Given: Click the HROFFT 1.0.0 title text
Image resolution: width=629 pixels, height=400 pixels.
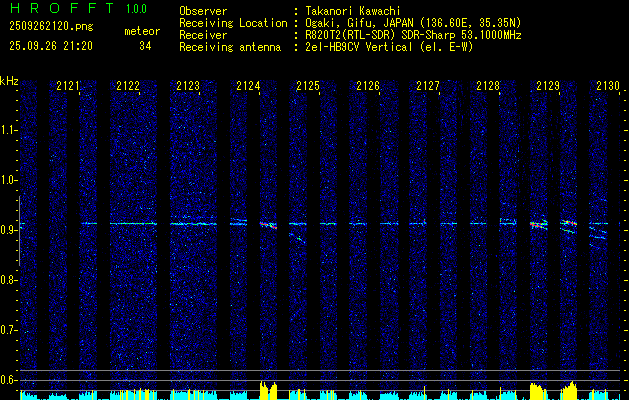Looking at the screenshot, I should click(x=79, y=8).
